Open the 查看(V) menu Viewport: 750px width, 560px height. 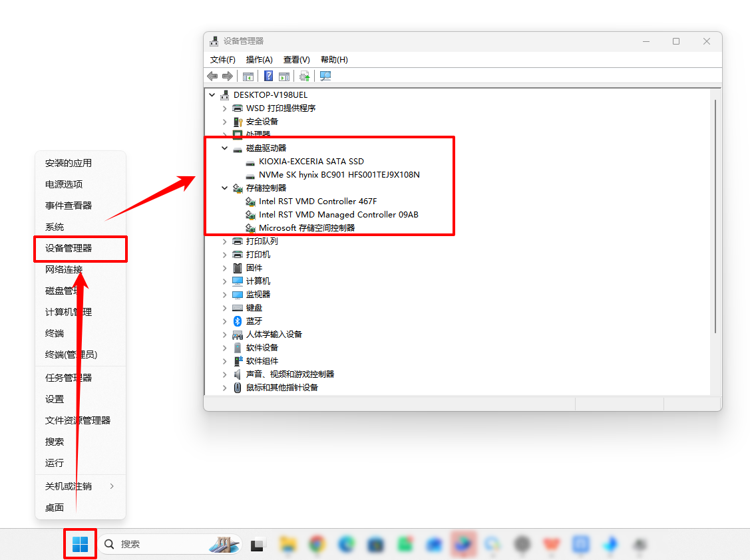[x=297, y=60]
